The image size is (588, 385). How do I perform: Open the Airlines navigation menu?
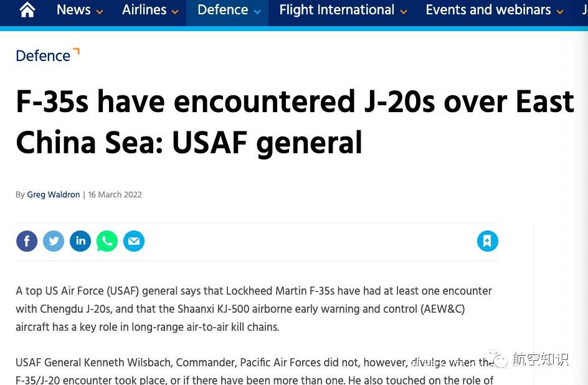[144, 10]
